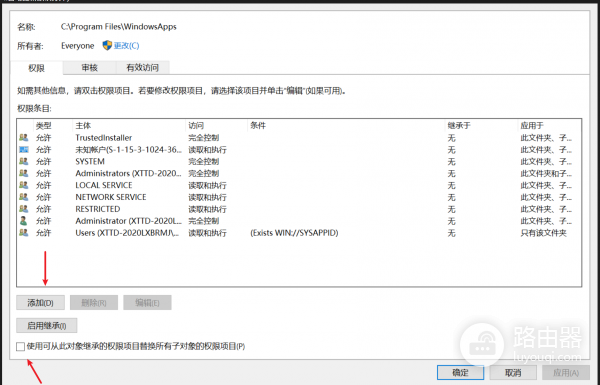
Task: Click 完全控制 in the TrustedInstaller row
Action: click(x=204, y=137)
